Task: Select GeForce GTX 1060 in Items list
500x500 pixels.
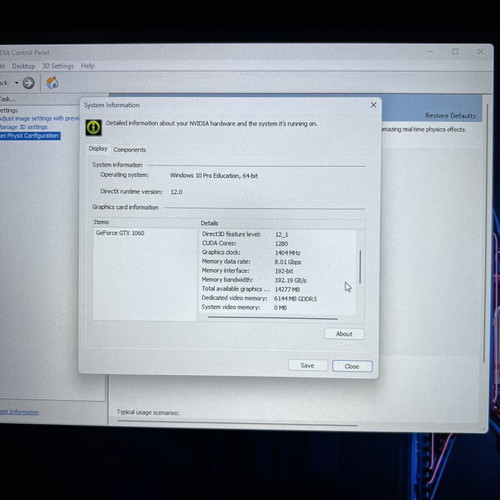Action: pos(120,233)
